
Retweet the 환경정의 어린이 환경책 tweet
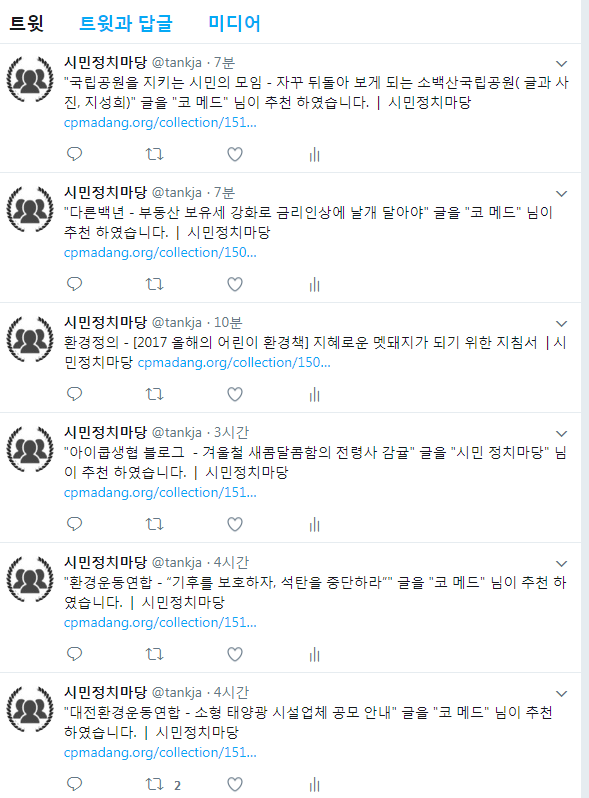pos(154,394)
